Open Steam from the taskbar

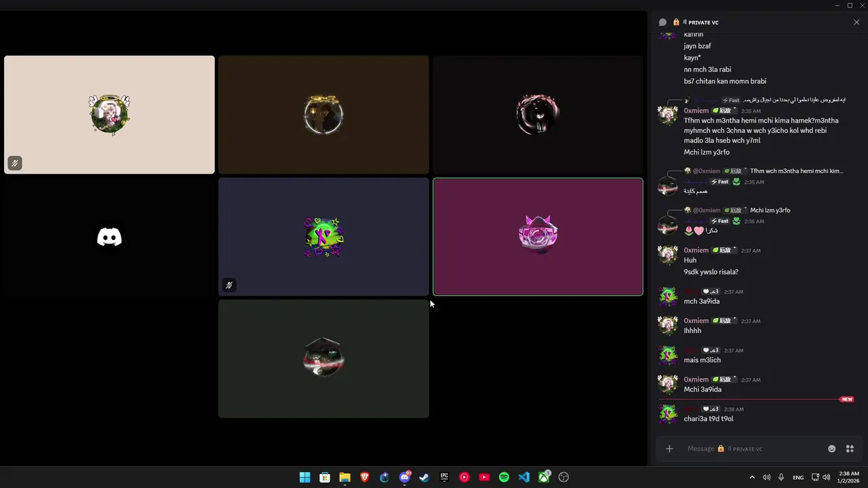point(425,477)
